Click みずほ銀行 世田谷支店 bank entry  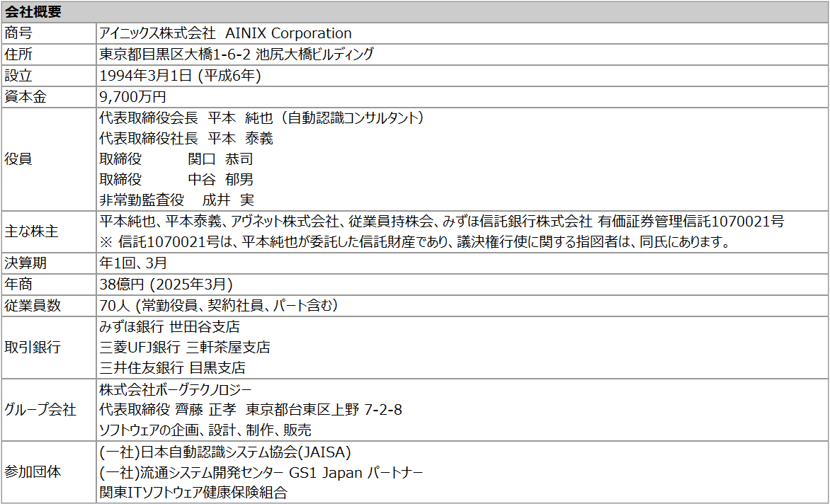click(169, 326)
